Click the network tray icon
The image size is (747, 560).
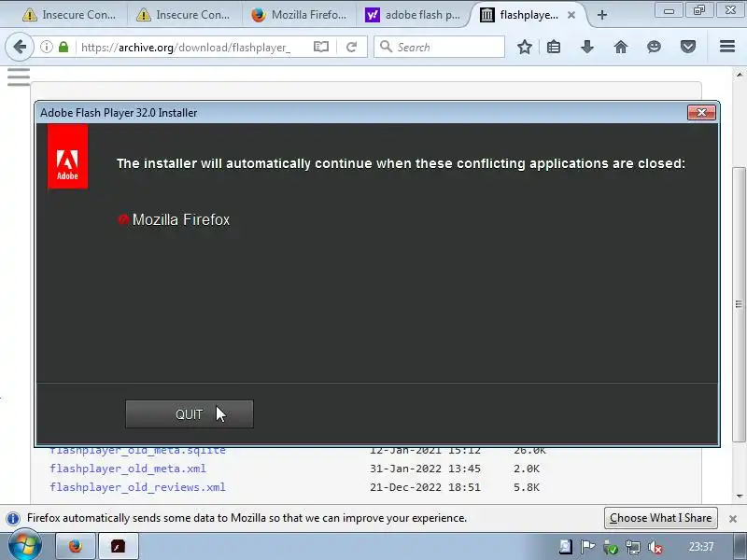point(633,547)
